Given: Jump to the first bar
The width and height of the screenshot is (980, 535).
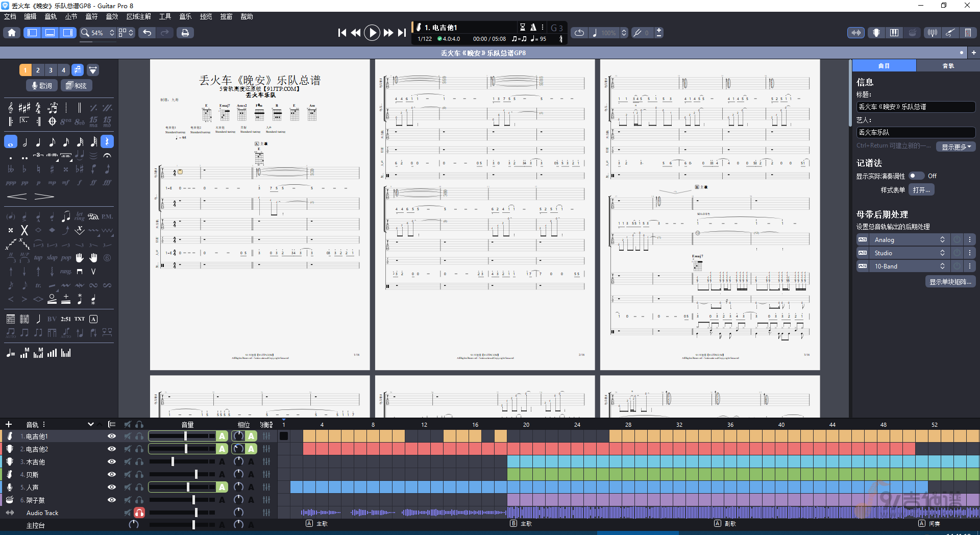Looking at the screenshot, I should pyautogui.click(x=342, y=33).
